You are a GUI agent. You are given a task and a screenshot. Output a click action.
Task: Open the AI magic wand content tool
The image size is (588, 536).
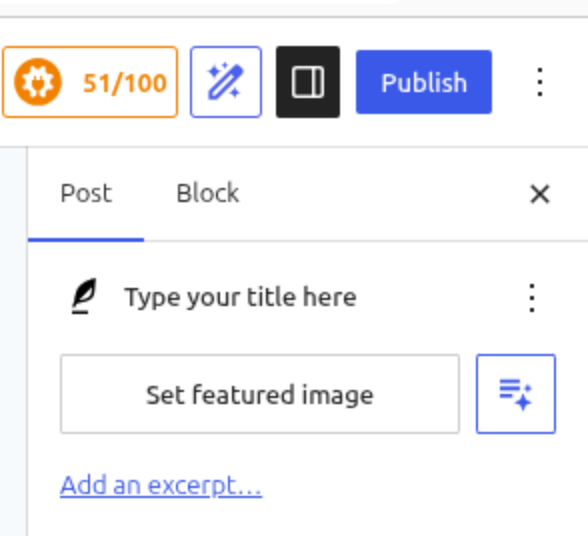point(226,82)
